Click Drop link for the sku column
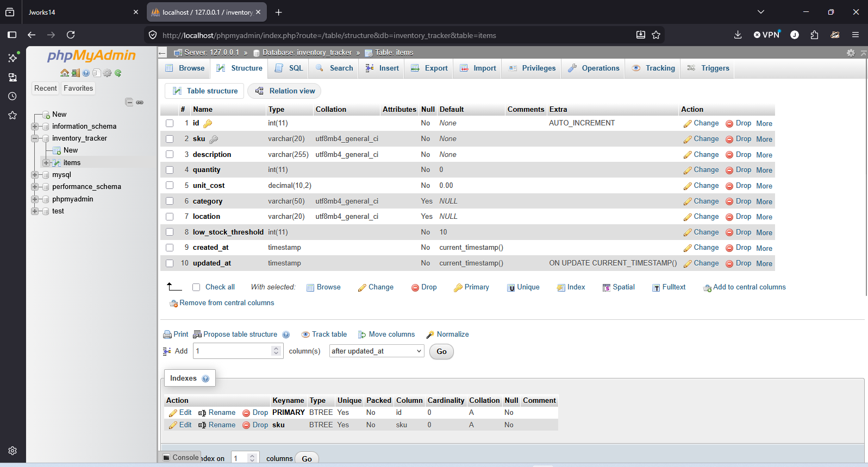This screenshot has height=467, width=868. pyautogui.click(x=738, y=139)
